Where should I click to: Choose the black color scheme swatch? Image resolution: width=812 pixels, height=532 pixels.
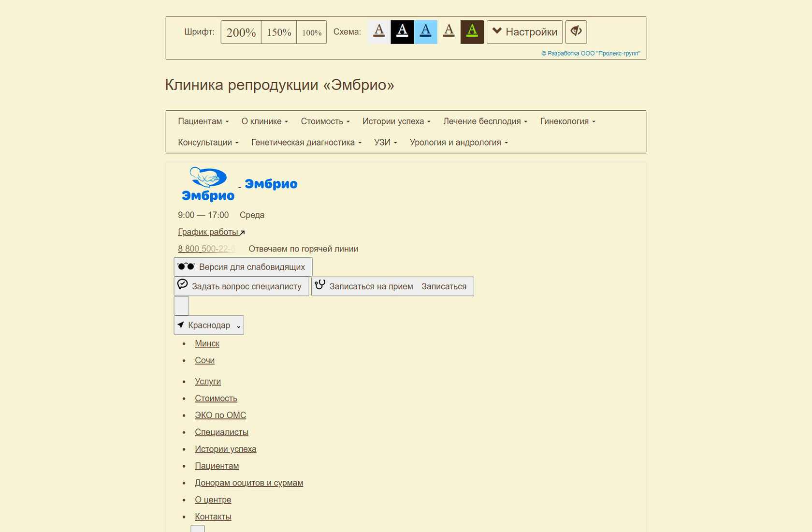pyautogui.click(x=403, y=32)
